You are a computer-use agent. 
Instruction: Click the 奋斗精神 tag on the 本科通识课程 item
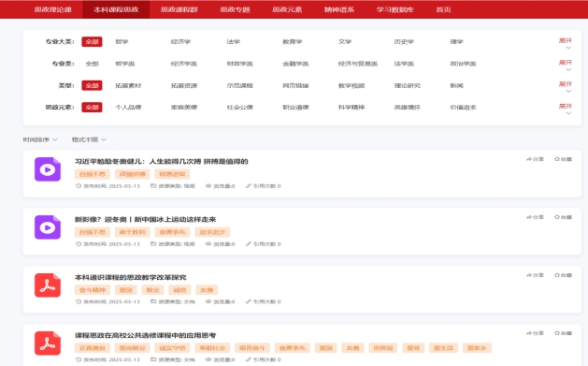[x=93, y=290]
